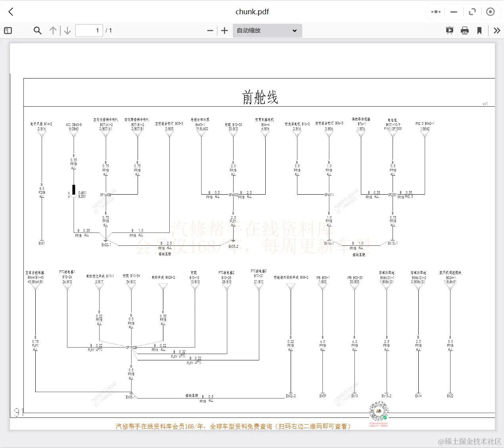Expand the tools double-chevron menu
Viewport: 504px width, 448px height.
[x=497, y=31]
